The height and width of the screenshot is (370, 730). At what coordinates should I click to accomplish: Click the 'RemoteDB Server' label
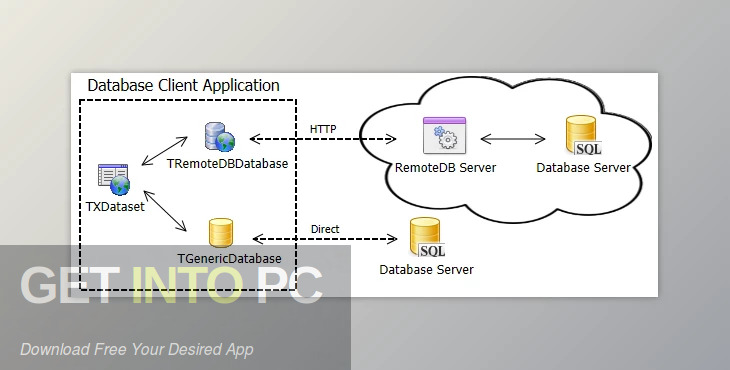[x=446, y=168]
